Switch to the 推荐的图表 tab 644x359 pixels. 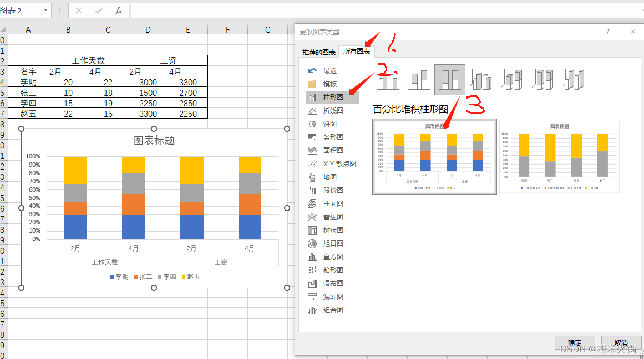[319, 52]
